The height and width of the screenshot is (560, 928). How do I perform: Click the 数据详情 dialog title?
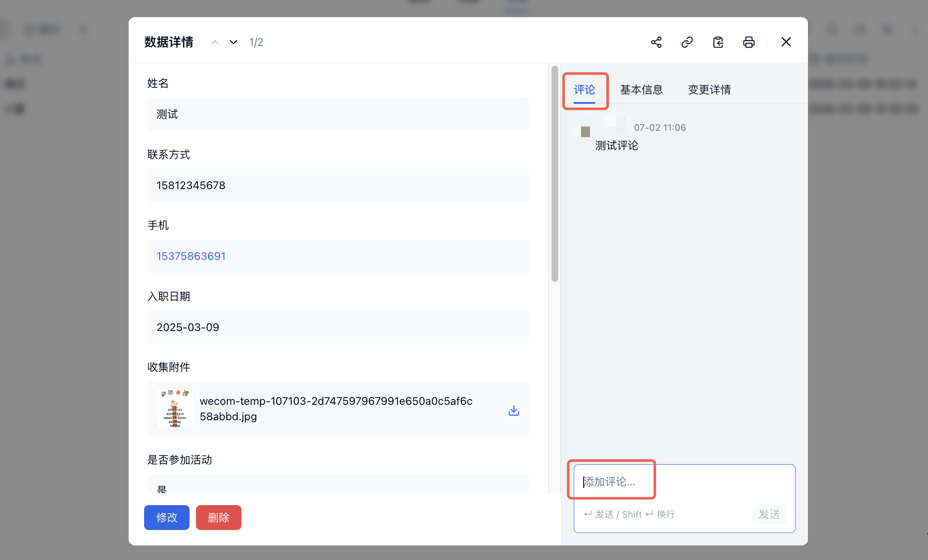coord(169,42)
